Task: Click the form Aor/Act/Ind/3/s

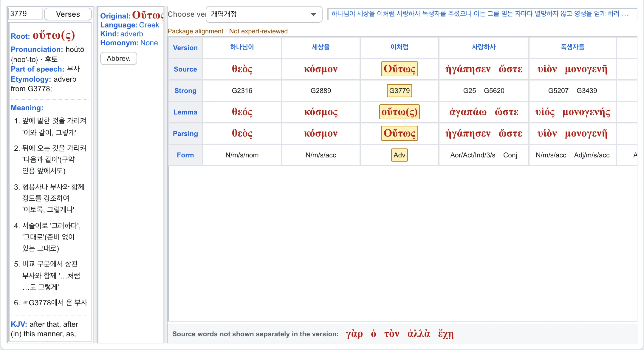Action: coord(473,155)
